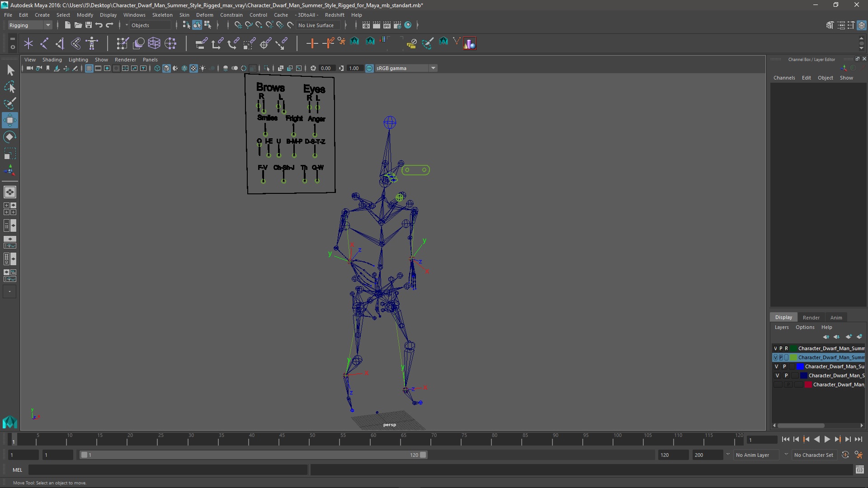The image size is (868, 488).
Task: Click the Open Scene folder icon
Action: [78, 25]
